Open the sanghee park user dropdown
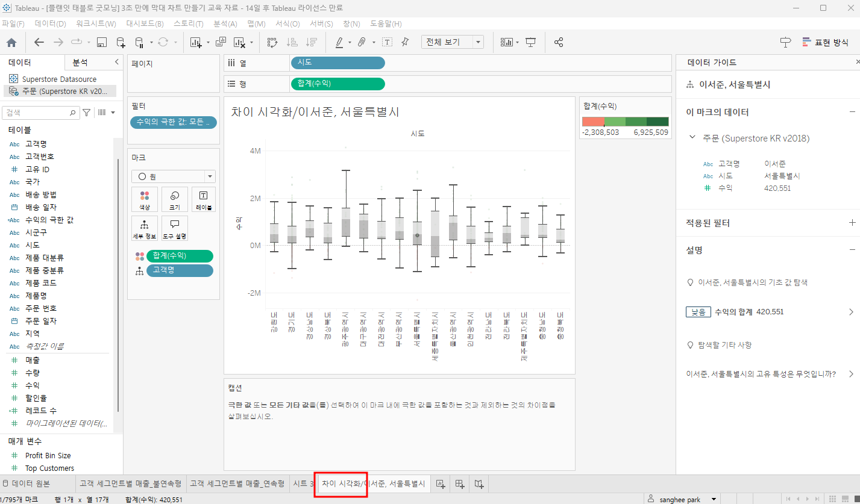 pos(683,499)
